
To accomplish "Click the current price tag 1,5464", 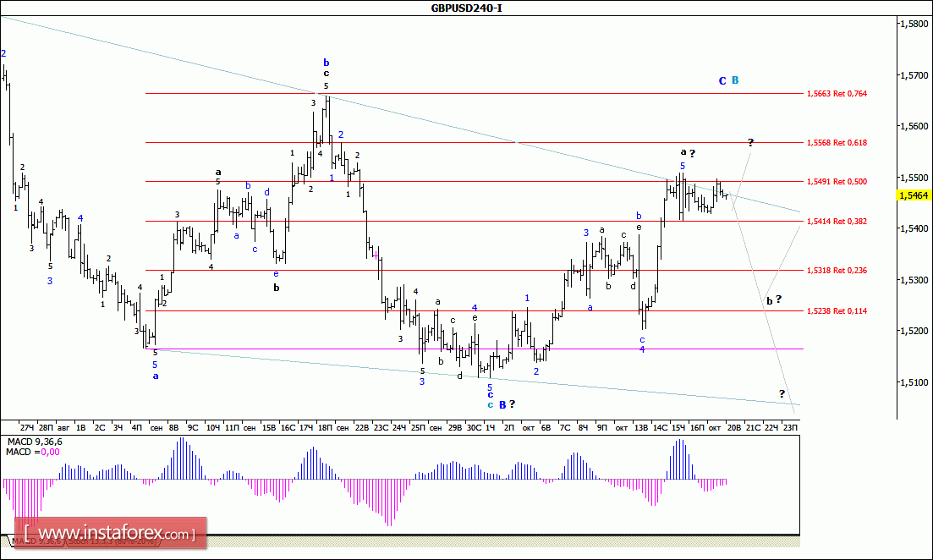I will [914, 195].
